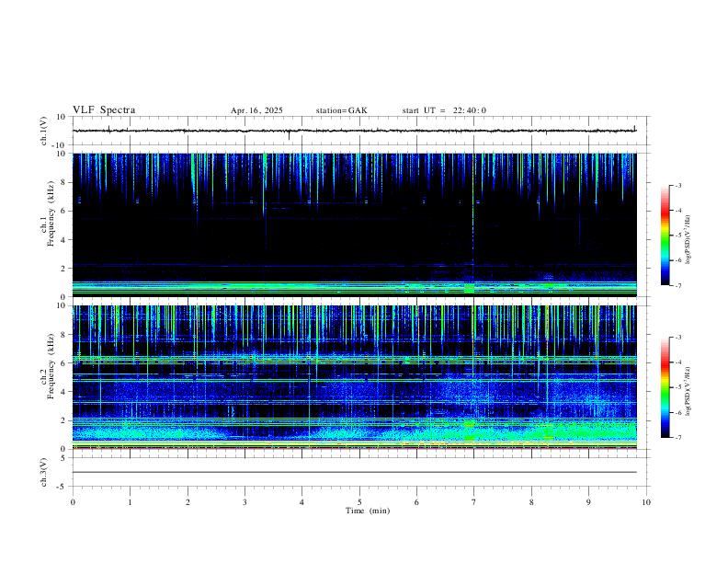Click the "Time (min)" axis label
The width and height of the screenshot is (728, 563).
pos(368,511)
